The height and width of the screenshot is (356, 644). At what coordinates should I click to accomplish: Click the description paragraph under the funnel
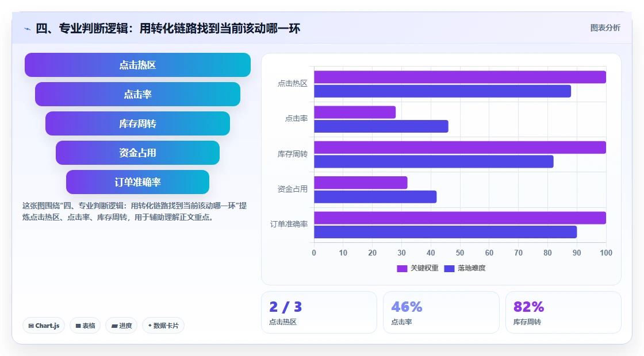pos(135,212)
